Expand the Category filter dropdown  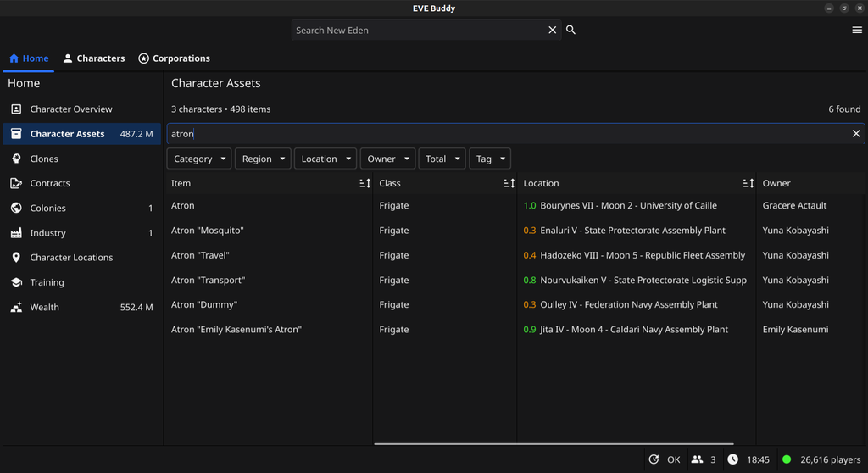pos(198,159)
